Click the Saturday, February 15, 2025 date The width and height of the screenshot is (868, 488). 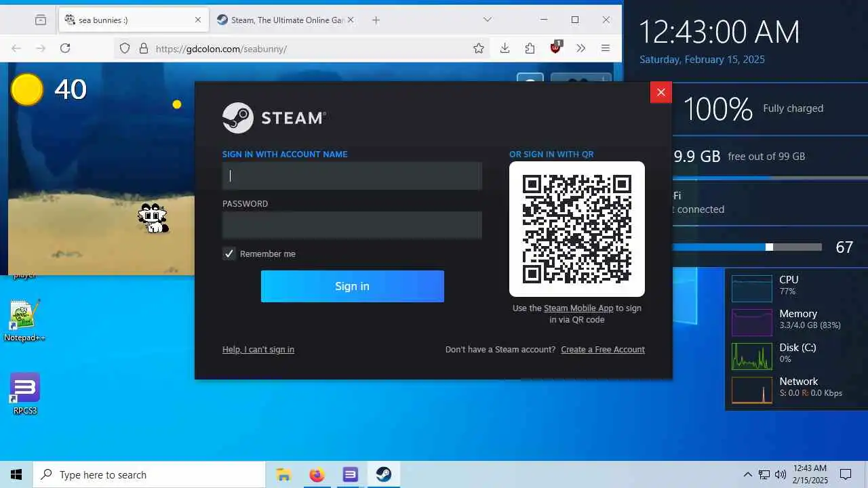click(x=702, y=60)
